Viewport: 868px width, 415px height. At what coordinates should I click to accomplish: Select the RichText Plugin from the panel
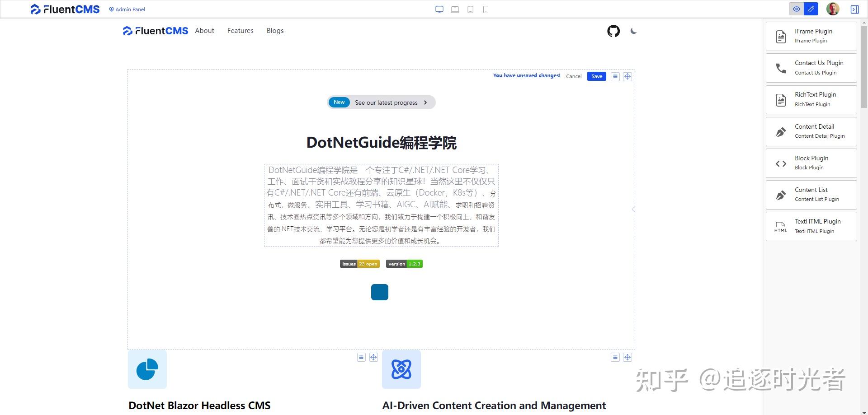811,99
